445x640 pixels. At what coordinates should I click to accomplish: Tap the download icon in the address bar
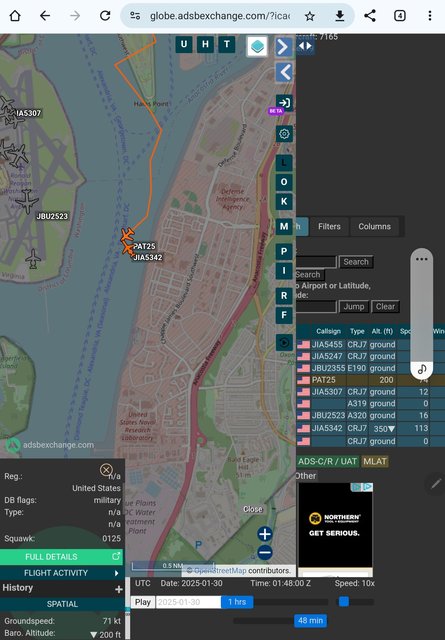coord(340,16)
